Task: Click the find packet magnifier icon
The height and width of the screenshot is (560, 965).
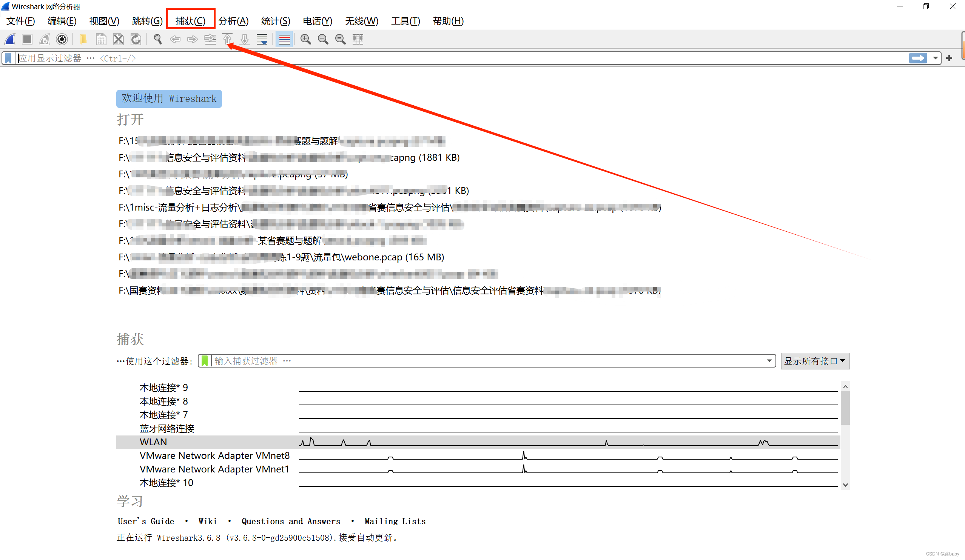Action: click(157, 39)
